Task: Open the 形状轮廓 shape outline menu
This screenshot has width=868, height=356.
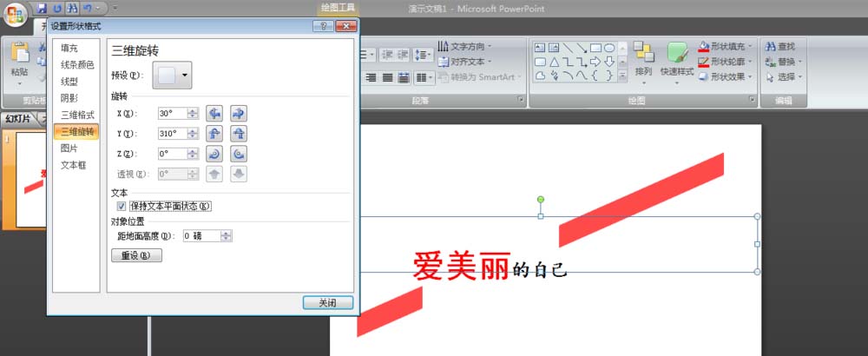Action: (726, 62)
